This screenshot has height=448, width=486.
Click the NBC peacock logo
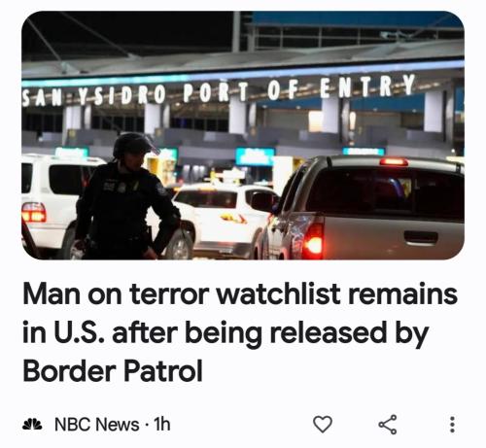[x=32, y=424]
